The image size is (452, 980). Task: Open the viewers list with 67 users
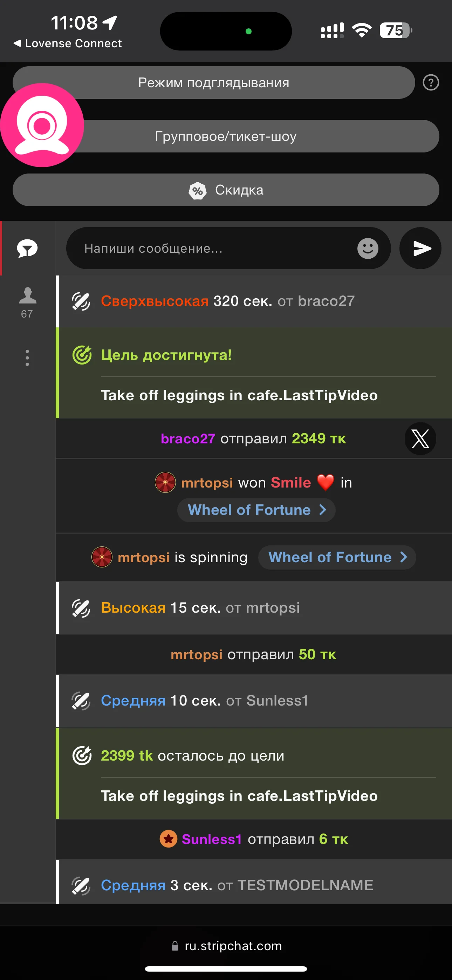point(27,302)
